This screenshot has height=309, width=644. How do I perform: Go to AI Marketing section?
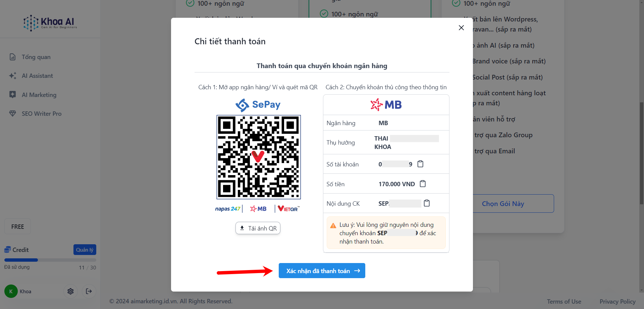pyautogui.click(x=39, y=95)
